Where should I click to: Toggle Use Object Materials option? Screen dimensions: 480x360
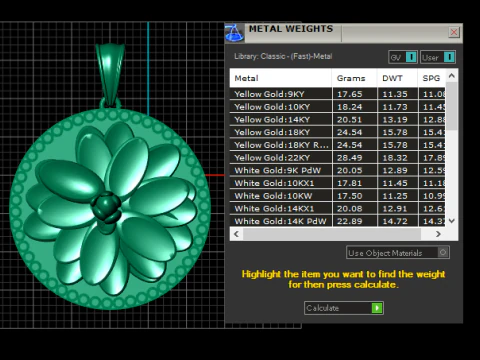coord(398,253)
